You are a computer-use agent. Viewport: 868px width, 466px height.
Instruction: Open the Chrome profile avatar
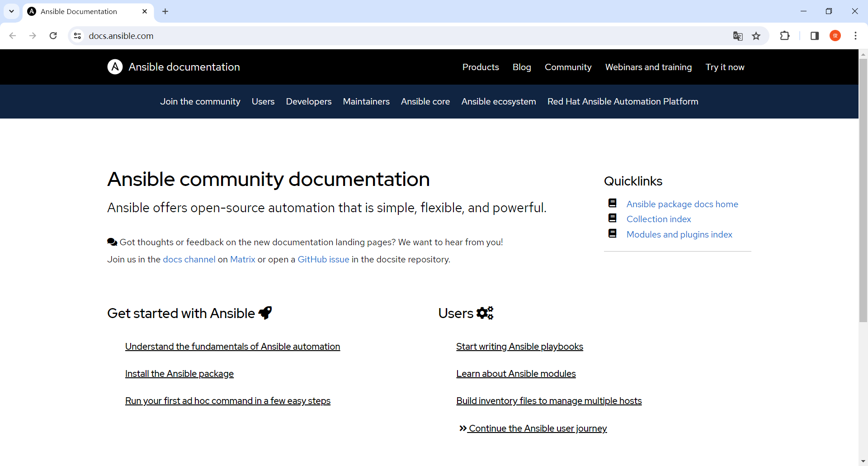tap(835, 36)
